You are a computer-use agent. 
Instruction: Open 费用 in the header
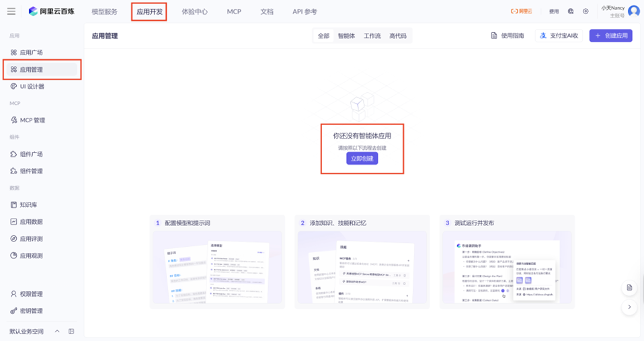[x=554, y=11]
